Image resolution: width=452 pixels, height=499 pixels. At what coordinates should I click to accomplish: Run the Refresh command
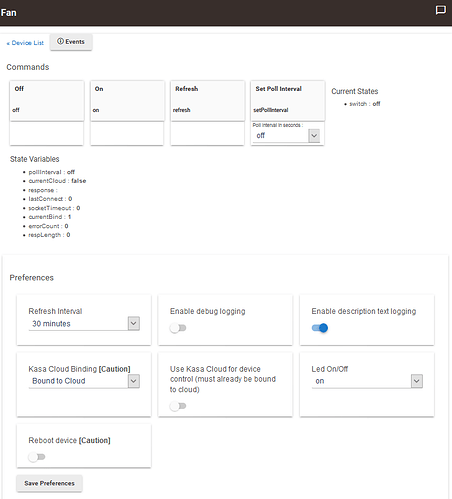pyautogui.click(x=208, y=100)
